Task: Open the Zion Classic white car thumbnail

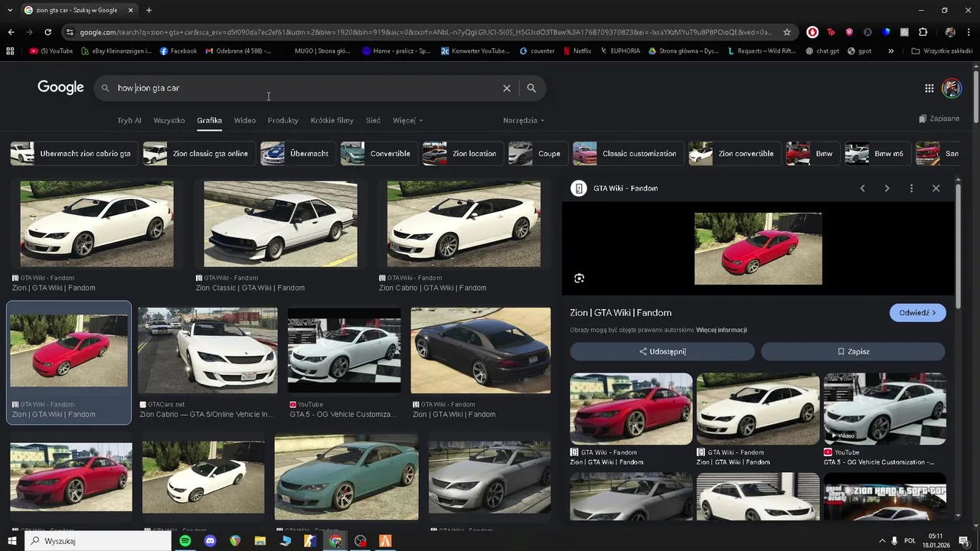Action: [x=280, y=224]
